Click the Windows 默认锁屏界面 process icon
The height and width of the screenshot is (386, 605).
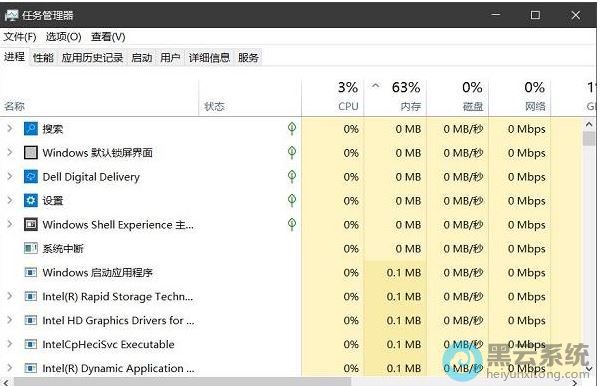pos(30,152)
